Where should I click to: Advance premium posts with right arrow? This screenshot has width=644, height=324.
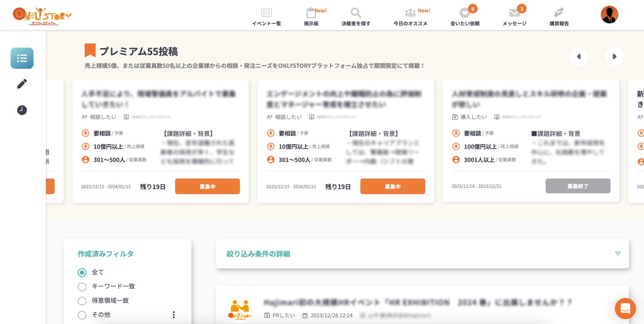(x=614, y=56)
